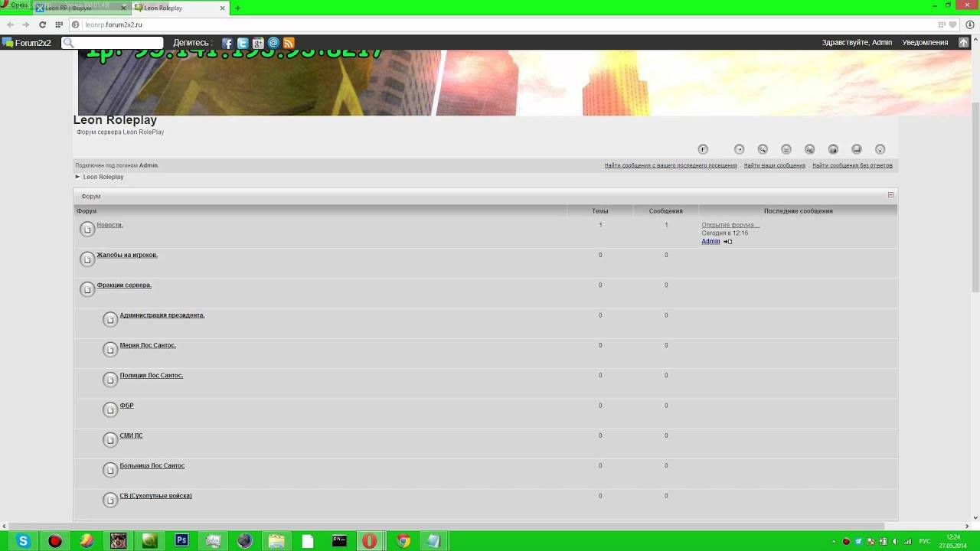Open the Новости forum status icon

click(87, 229)
